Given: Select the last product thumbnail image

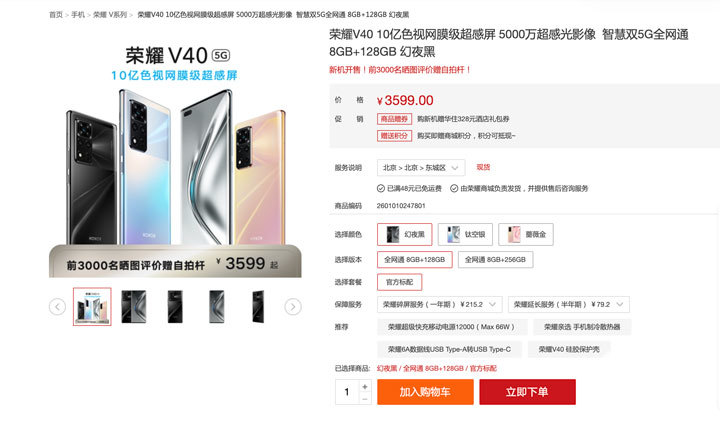Looking at the screenshot, I should tap(258, 307).
